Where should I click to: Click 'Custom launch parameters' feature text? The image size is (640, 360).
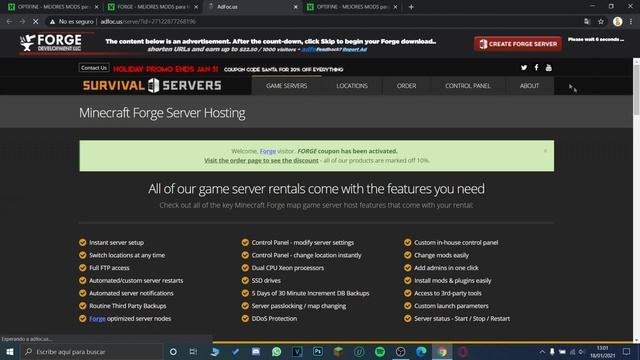(451, 306)
